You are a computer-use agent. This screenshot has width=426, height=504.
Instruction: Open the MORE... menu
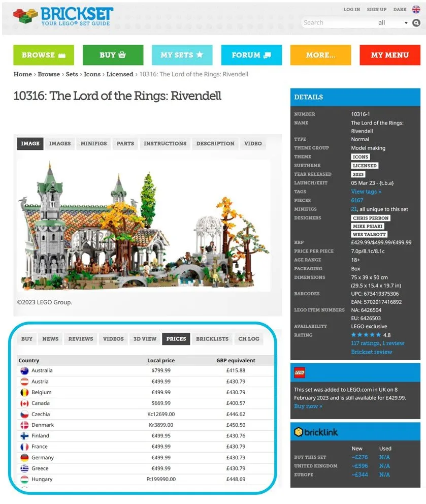320,55
